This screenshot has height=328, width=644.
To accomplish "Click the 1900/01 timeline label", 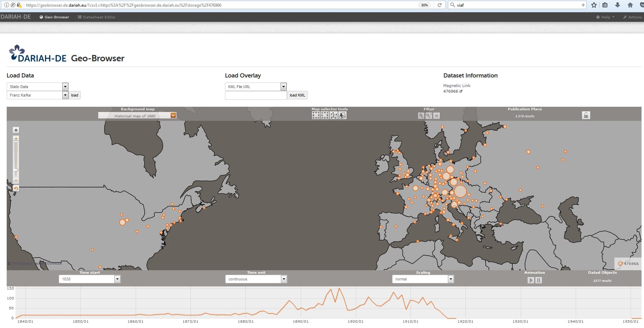I will tap(355, 321).
